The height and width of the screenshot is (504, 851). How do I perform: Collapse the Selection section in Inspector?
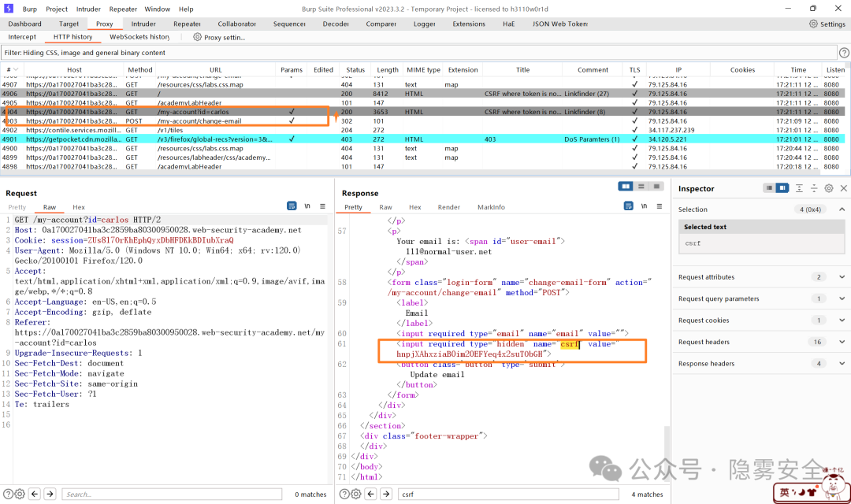[x=842, y=209]
